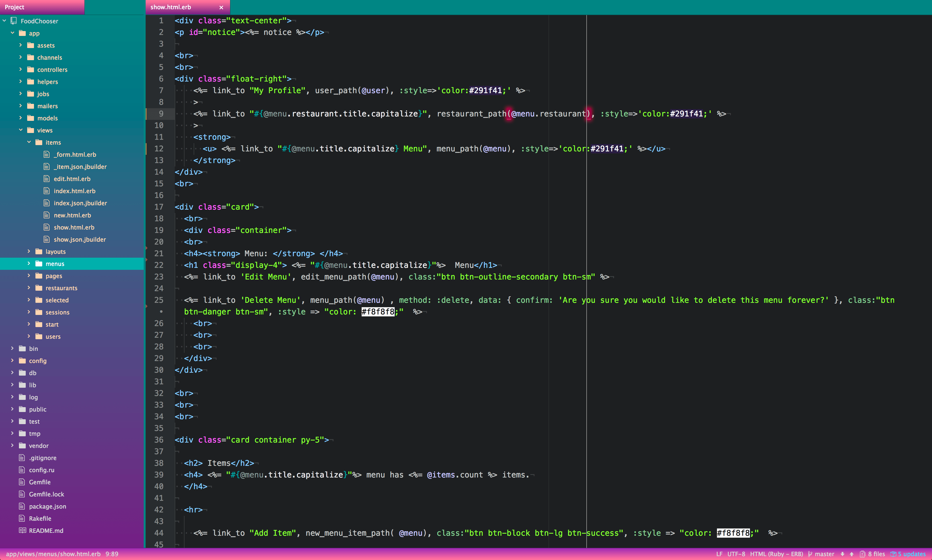This screenshot has width=932, height=560.
Task: Switch to the show.html.erb editor tab
Action: click(171, 7)
